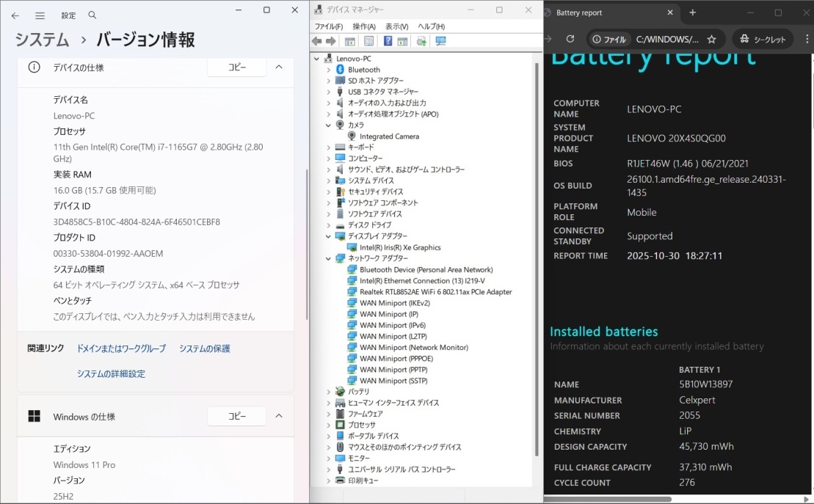This screenshot has width=814, height=504.
Task: Click the back arrow in Device Manager toolbar
Action: point(317,42)
